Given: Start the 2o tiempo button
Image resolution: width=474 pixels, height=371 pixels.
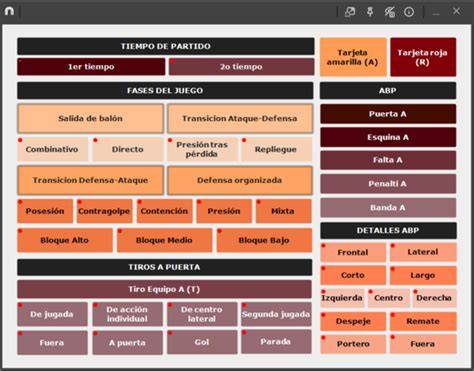Looking at the screenshot, I should (x=241, y=67).
